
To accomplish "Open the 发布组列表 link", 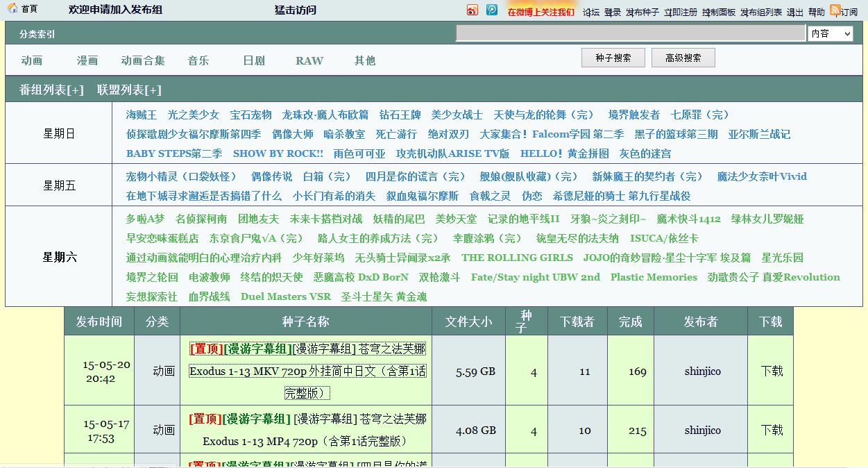I will [761, 12].
